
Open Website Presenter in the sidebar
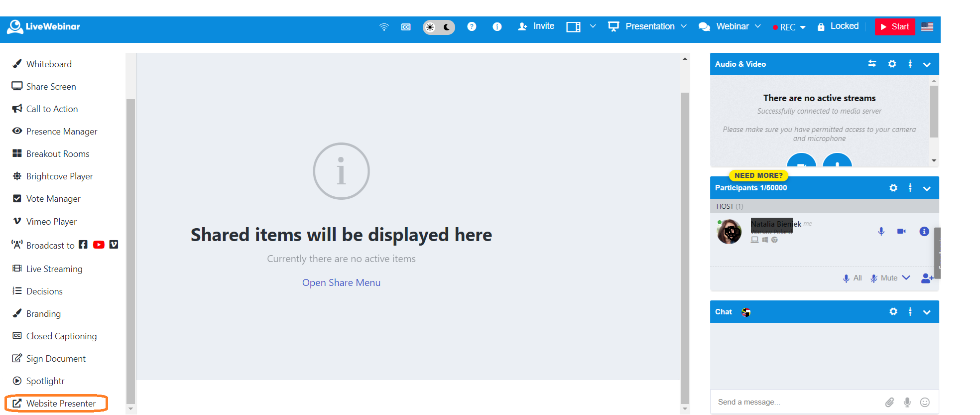pos(60,404)
